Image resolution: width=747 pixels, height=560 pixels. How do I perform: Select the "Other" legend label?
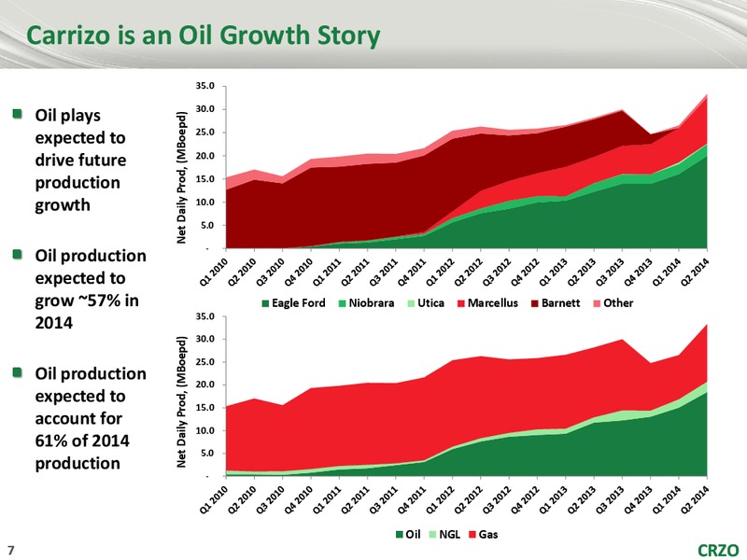pos(618,303)
